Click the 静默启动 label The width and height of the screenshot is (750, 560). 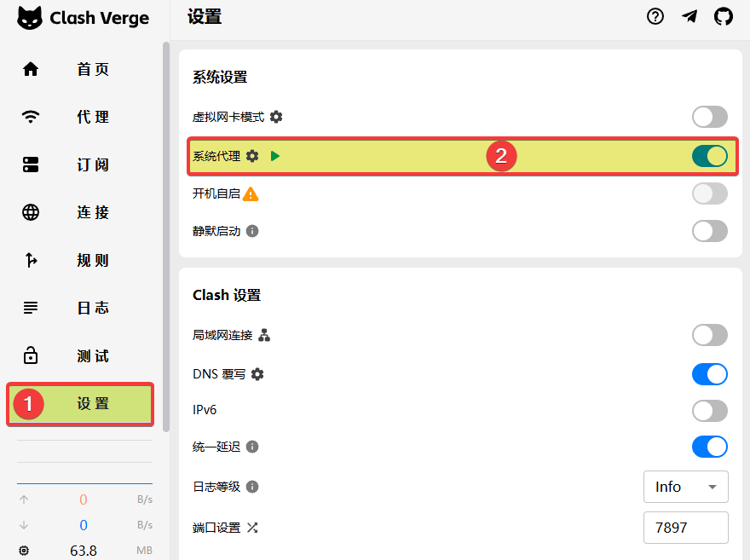(x=216, y=232)
